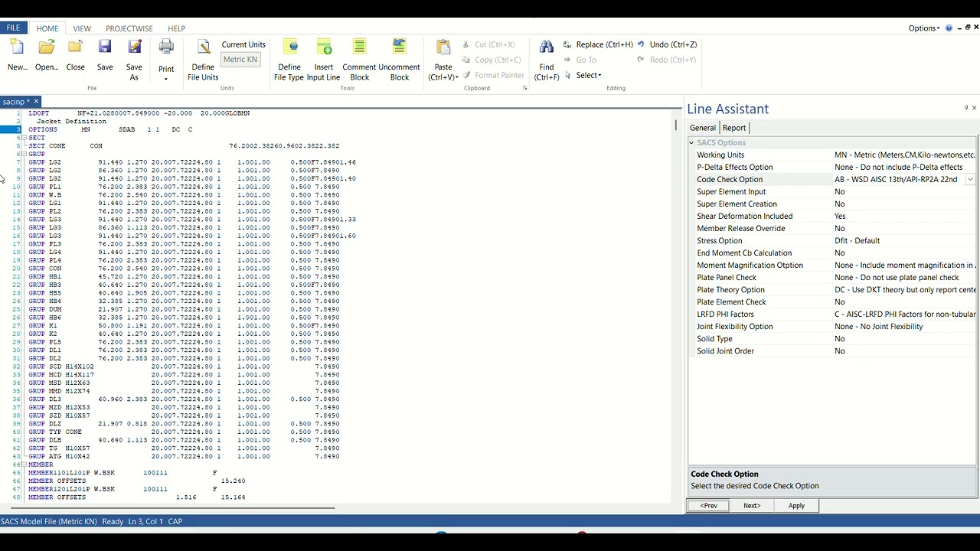Image resolution: width=980 pixels, height=551 pixels.
Task: Collapse the GRUP block in editor
Action: (24, 154)
